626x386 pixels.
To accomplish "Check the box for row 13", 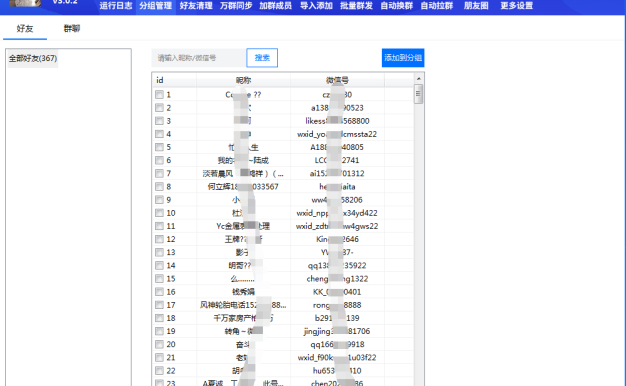I will click(x=159, y=252).
